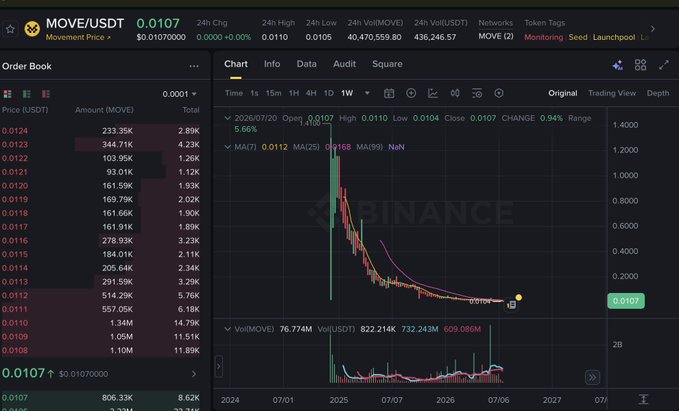679x411 pixels.
Task: Open the last price details arrow
Action: click(x=194, y=374)
